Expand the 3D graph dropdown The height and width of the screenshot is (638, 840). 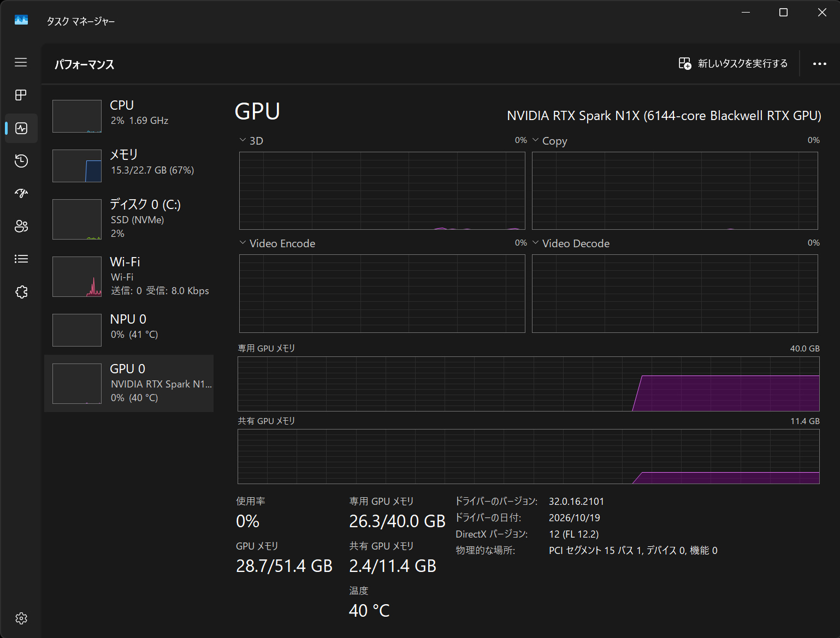coord(242,140)
